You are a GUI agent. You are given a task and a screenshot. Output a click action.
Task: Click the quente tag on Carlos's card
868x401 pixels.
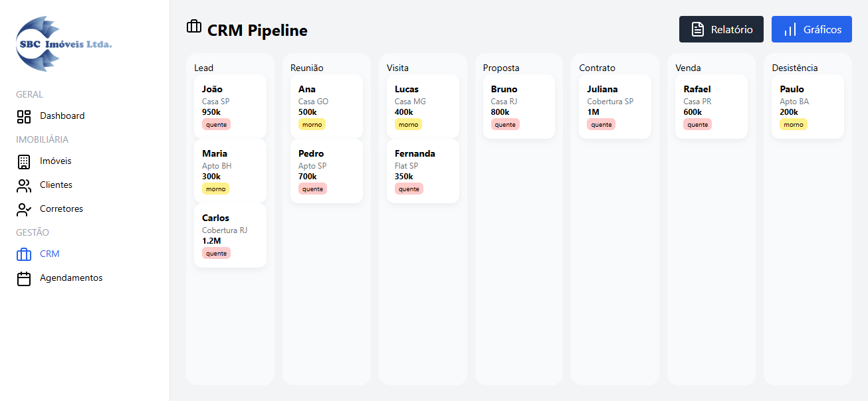pyautogui.click(x=216, y=253)
